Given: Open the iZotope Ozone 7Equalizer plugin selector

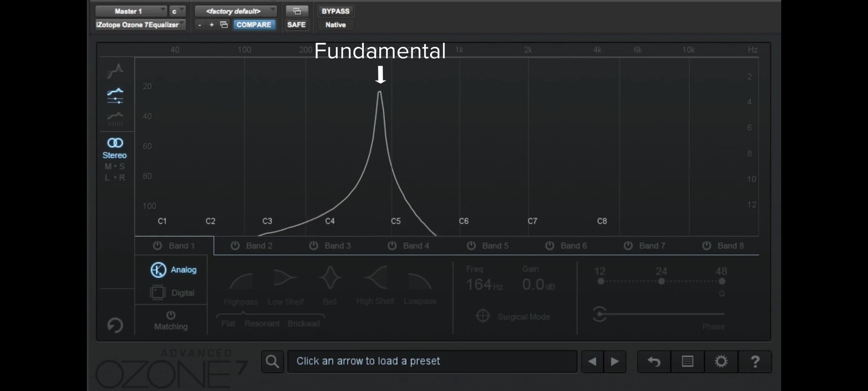Looking at the screenshot, I should point(141,24).
